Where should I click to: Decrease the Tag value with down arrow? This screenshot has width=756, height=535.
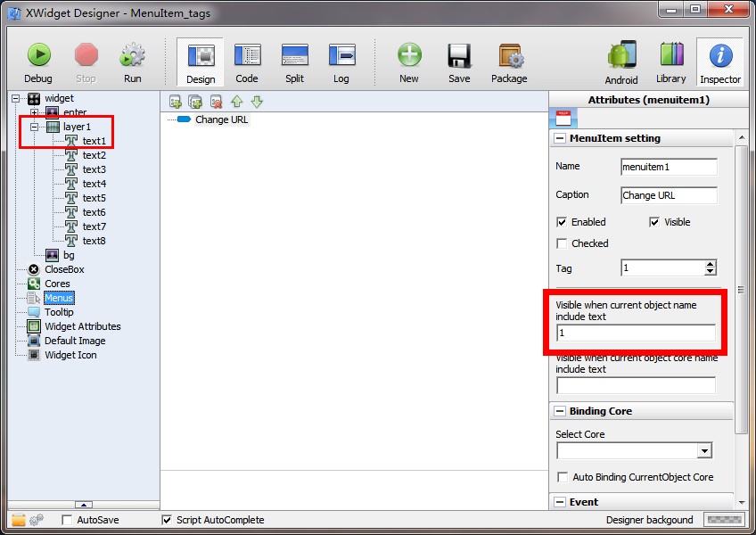coord(711,272)
